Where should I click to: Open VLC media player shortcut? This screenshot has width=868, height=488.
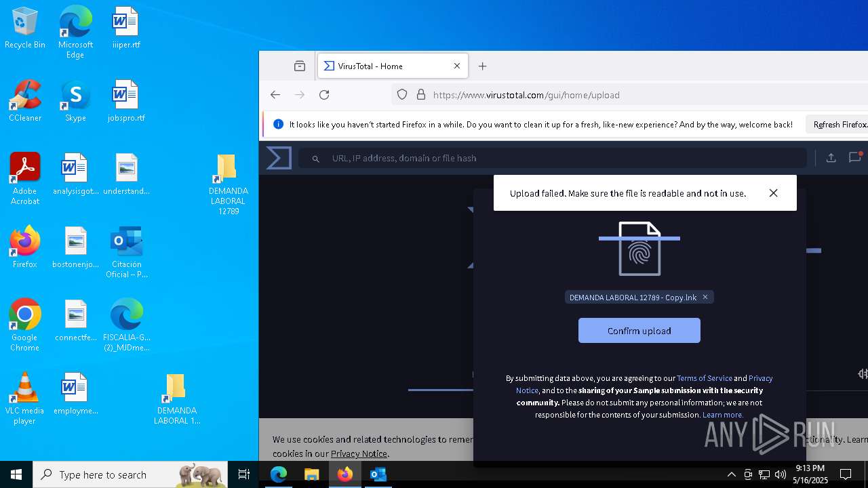pos(25,399)
